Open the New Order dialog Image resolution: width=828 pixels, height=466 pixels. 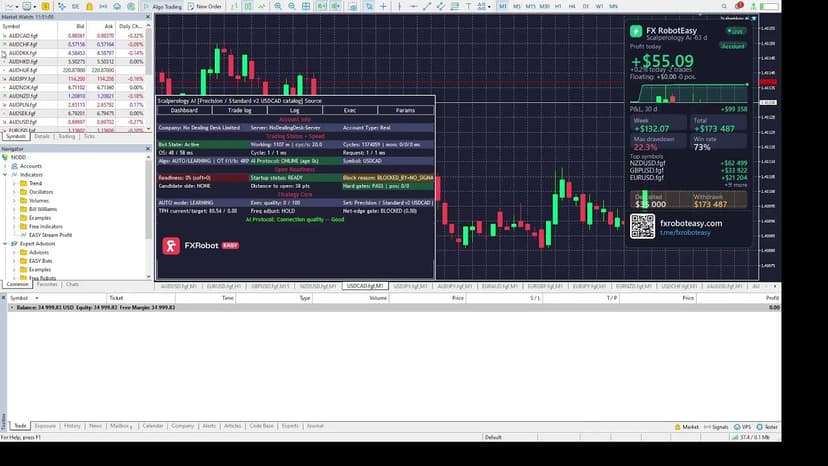pos(204,6)
